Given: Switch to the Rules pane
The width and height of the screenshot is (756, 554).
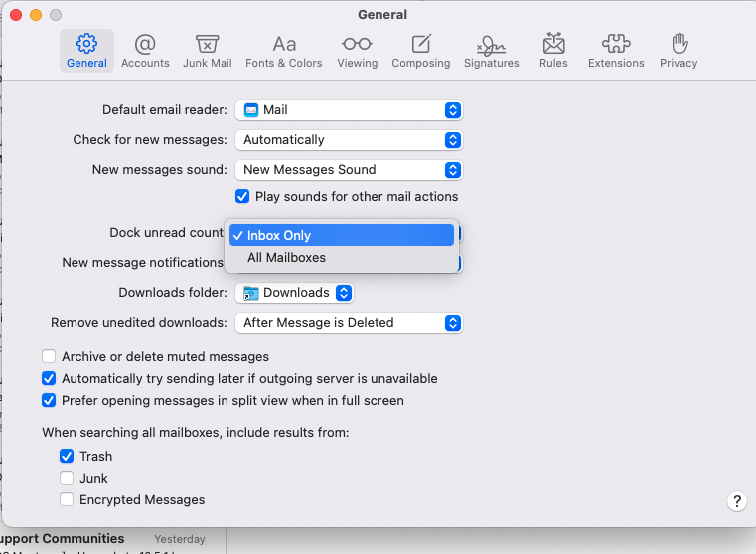Looking at the screenshot, I should (553, 51).
